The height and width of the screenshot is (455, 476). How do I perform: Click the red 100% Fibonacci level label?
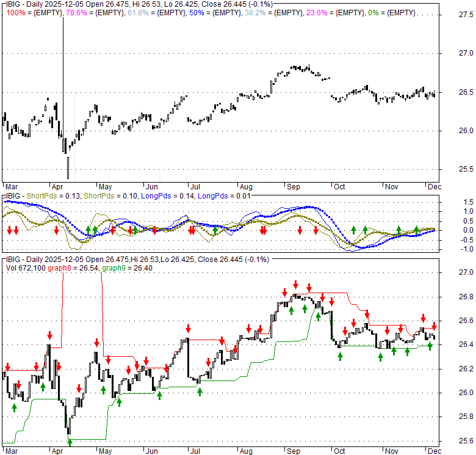coord(15,13)
